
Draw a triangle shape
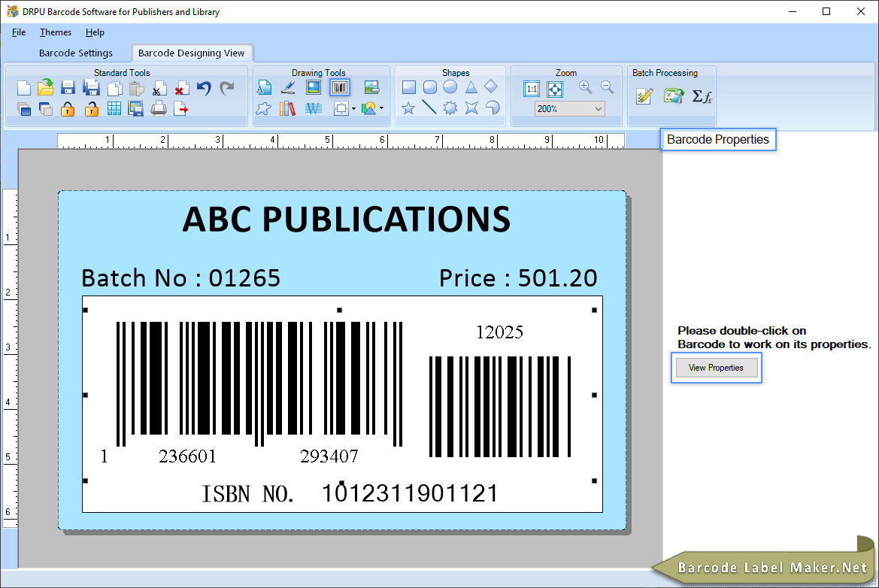coord(471,87)
